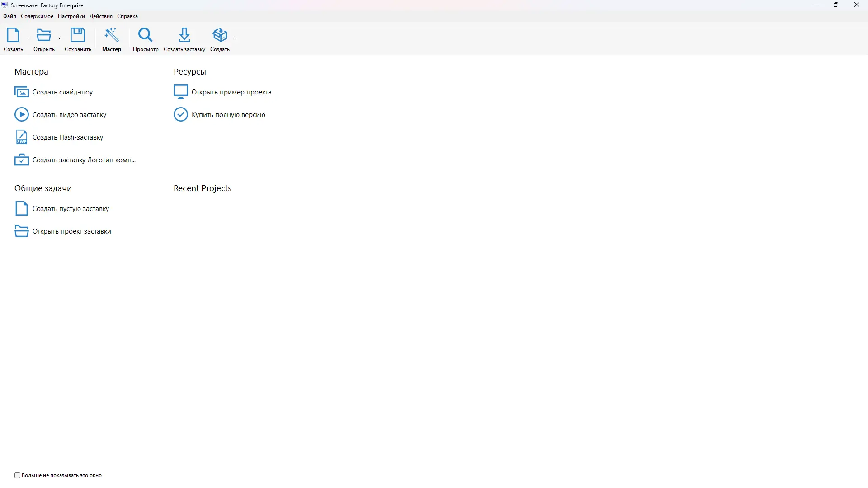
Task: Enable 'Больше не показывать это окно' checkbox
Action: point(18,475)
